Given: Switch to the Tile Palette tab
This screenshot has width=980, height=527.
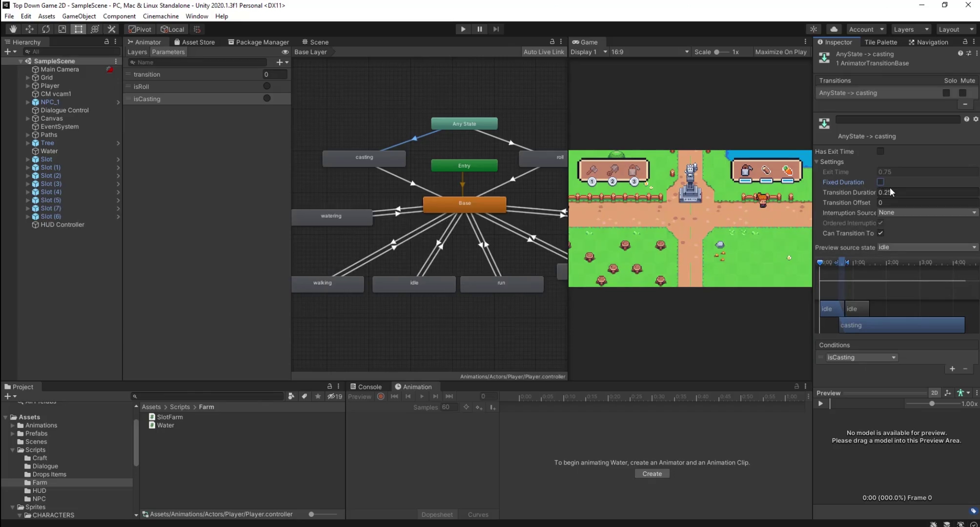Looking at the screenshot, I should point(880,42).
